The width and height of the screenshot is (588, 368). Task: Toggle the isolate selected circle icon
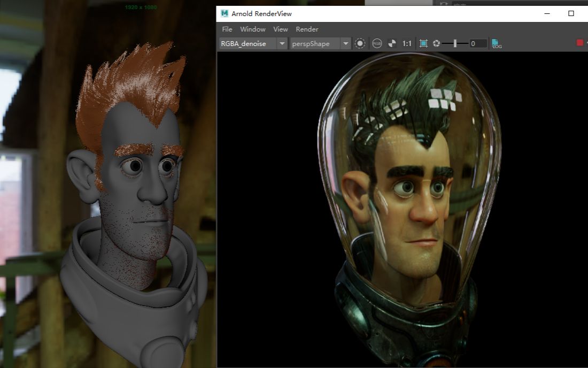(360, 43)
